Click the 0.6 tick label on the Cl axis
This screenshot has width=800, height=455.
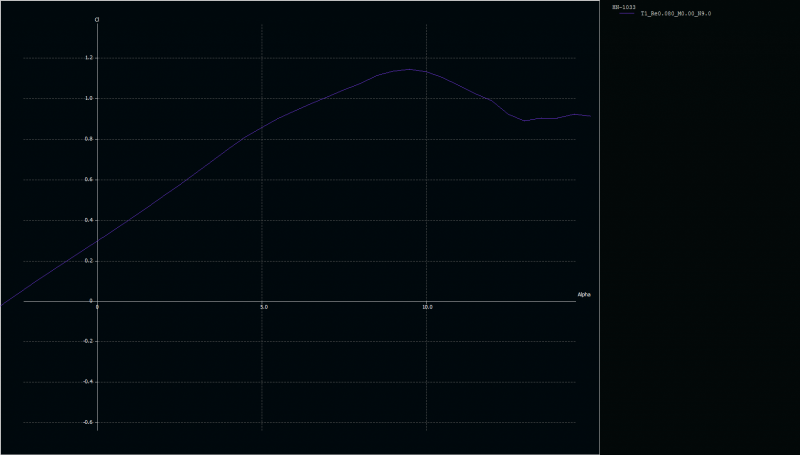click(x=89, y=179)
